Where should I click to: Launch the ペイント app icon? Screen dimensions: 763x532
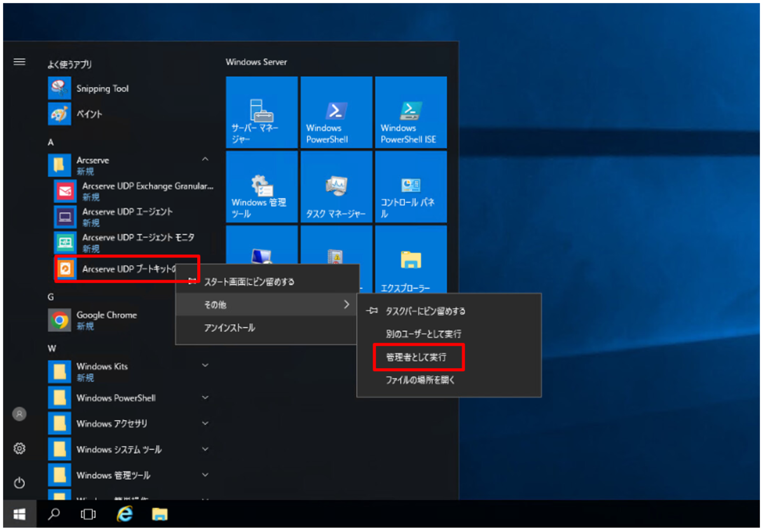coord(59,114)
